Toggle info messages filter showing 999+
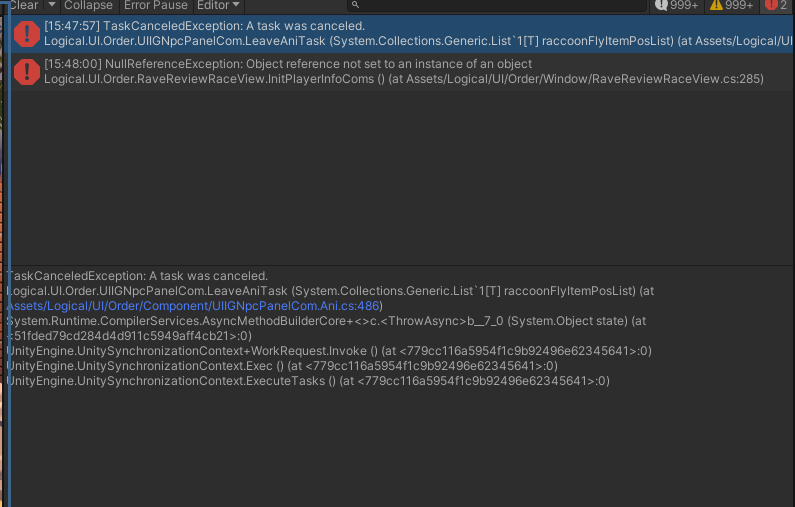The image size is (795, 507). pyautogui.click(x=677, y=5)
